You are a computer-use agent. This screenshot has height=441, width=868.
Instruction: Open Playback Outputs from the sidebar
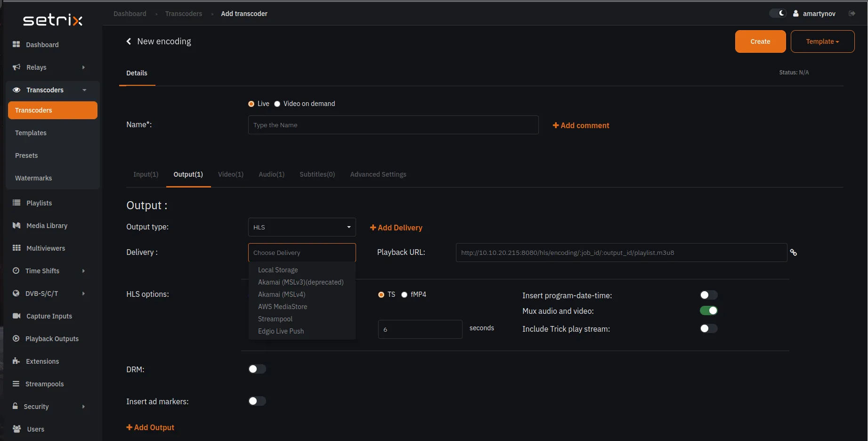coord(52,338)
